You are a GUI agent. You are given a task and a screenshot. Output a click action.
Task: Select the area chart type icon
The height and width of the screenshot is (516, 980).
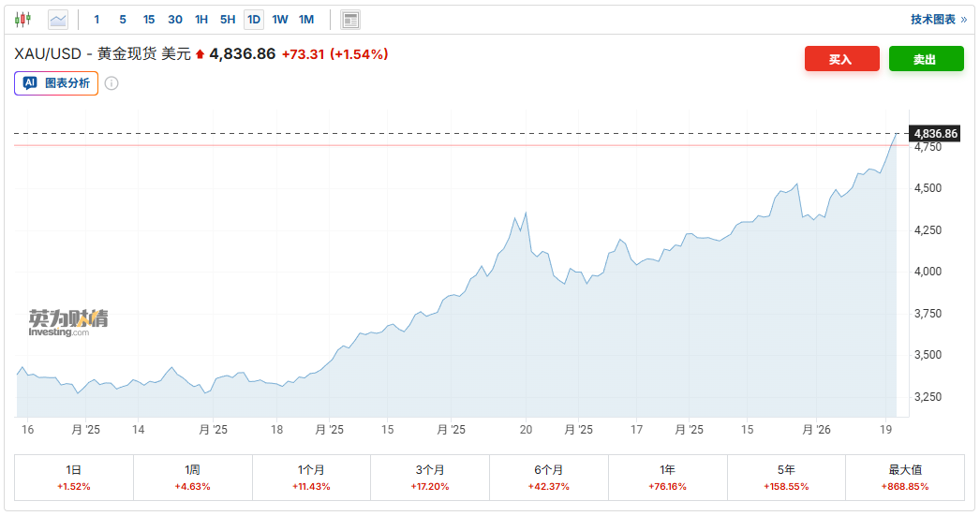tap(58, 20)
